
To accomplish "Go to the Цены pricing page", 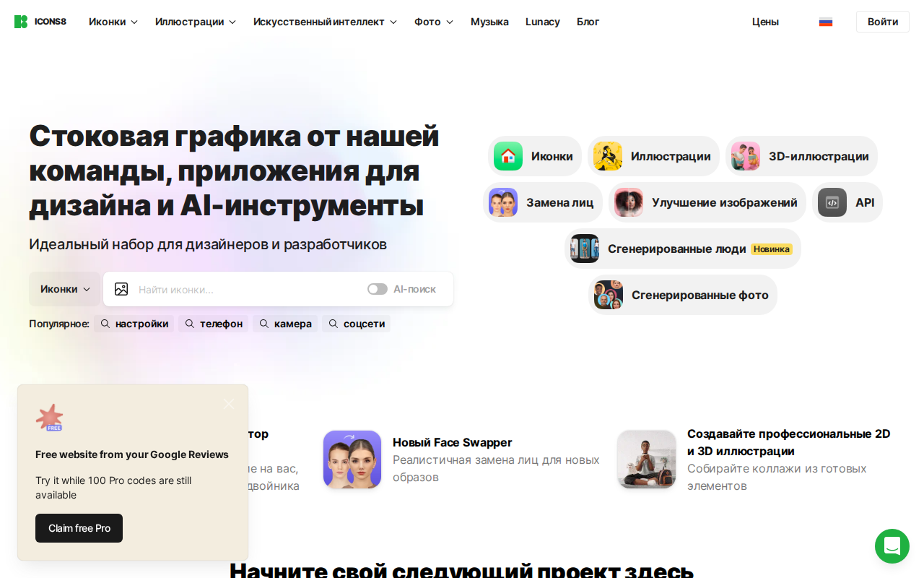I will [765, 22].
